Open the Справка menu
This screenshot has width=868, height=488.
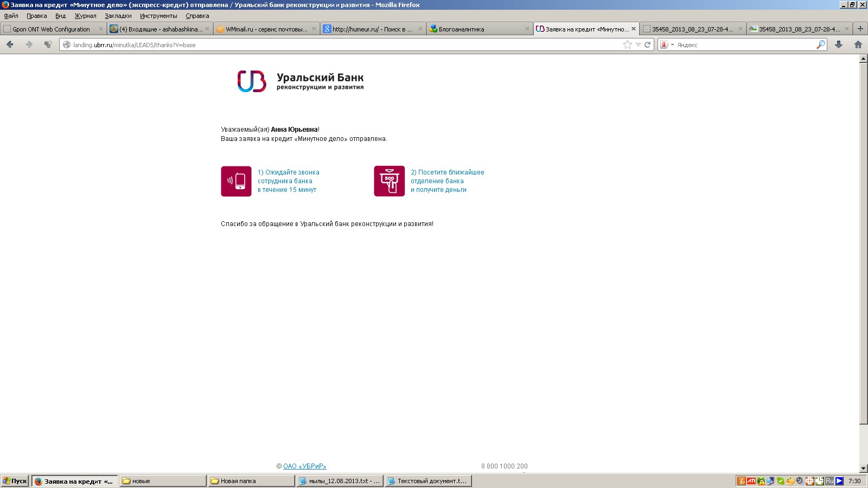coord(197,16)
